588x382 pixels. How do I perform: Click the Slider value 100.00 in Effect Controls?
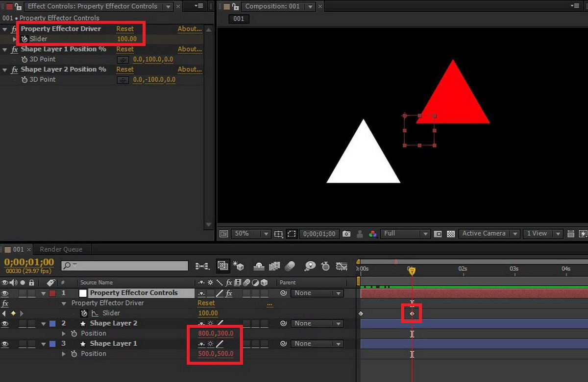click(126, 39)
